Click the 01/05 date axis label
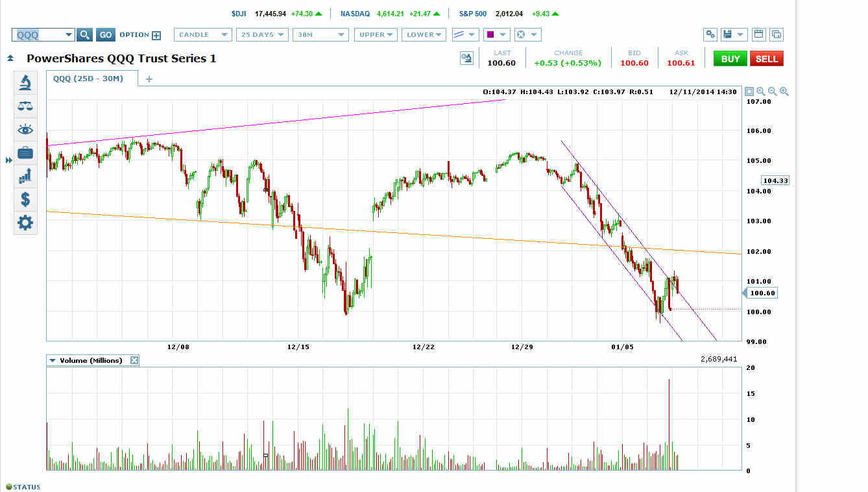 (621, 347)
